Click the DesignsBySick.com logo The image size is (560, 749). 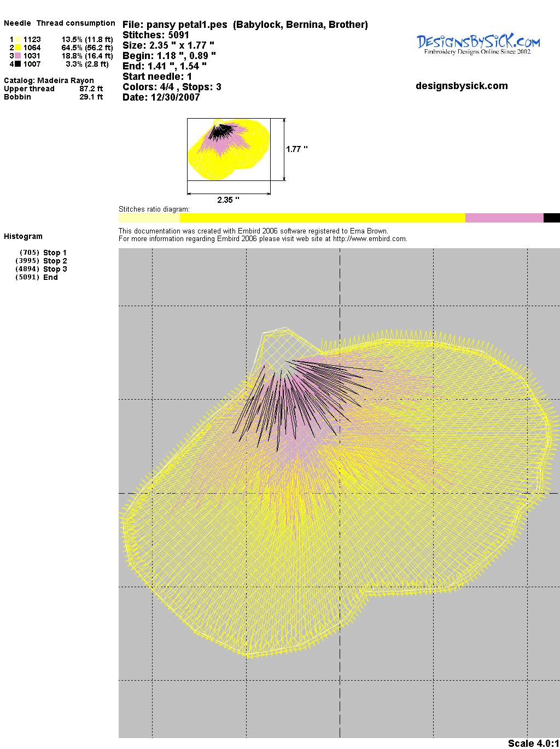478,44
